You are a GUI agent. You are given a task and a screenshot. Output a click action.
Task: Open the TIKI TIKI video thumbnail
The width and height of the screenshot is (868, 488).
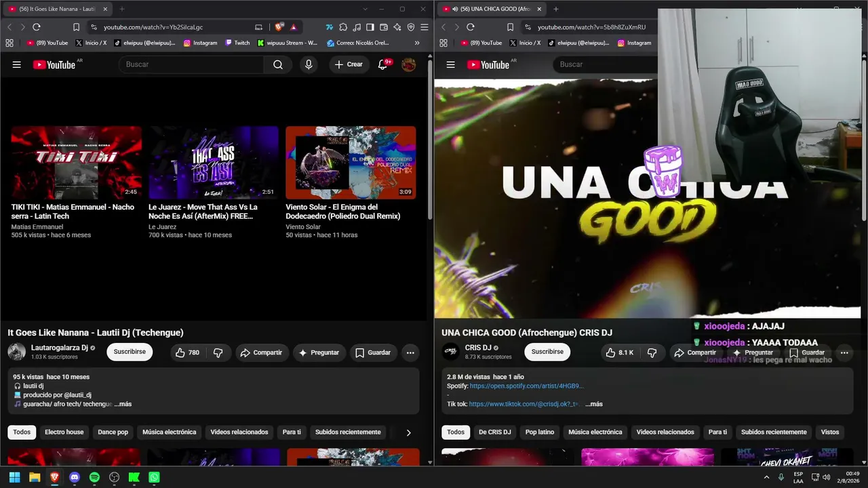pos(77,163)
